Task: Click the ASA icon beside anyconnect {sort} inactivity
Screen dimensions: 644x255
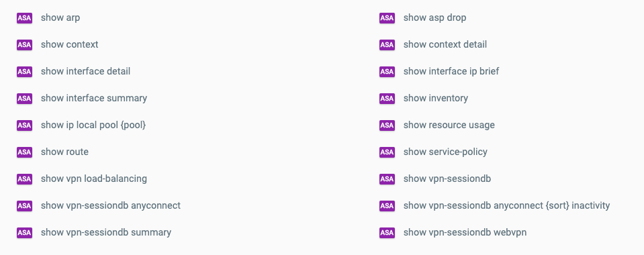Action: click(x=387, y=206)
